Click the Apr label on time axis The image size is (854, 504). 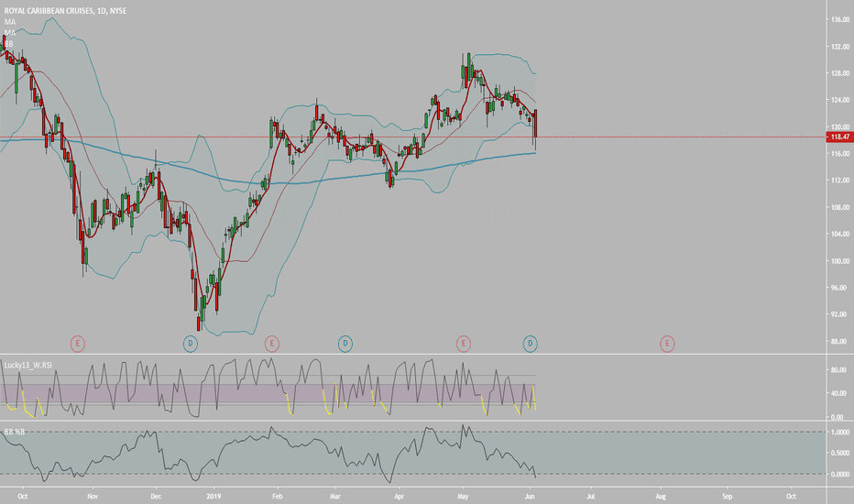pyautogui.click(x=399, y=497)
